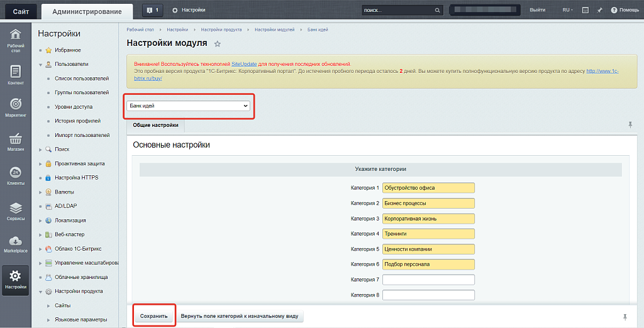Add page to favorites with star icon
This screenshot has width=644, height=328.
coord(218,44)
